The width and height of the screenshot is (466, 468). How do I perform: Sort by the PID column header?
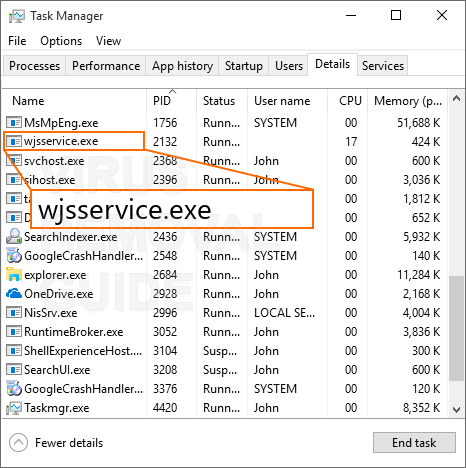tap(162, 101)
